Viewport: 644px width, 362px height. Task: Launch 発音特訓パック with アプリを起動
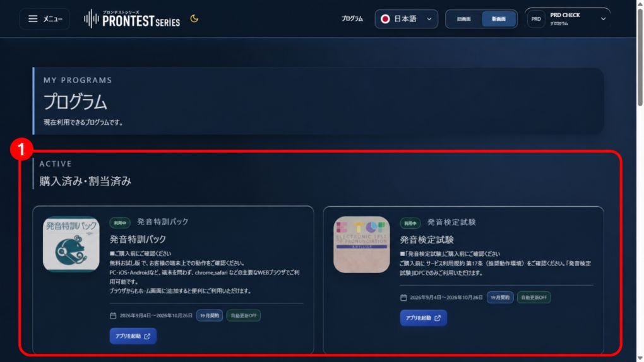pos(133,336)
